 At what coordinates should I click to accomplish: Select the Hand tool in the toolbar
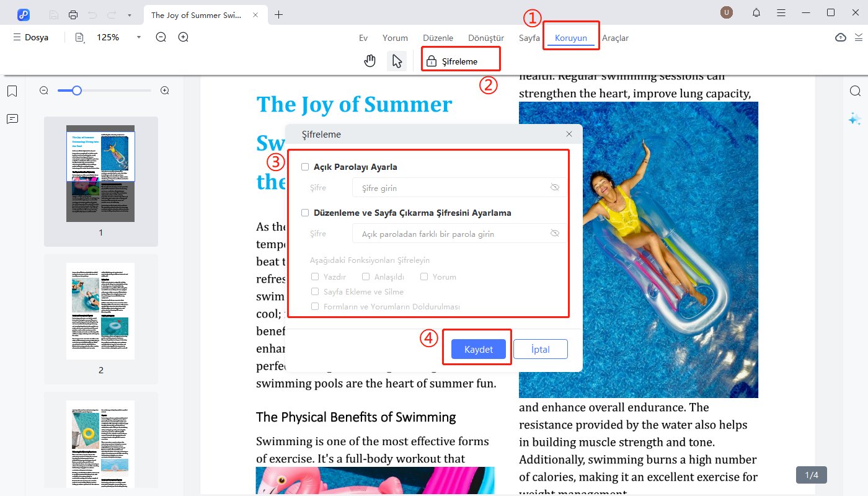[370, 60]
